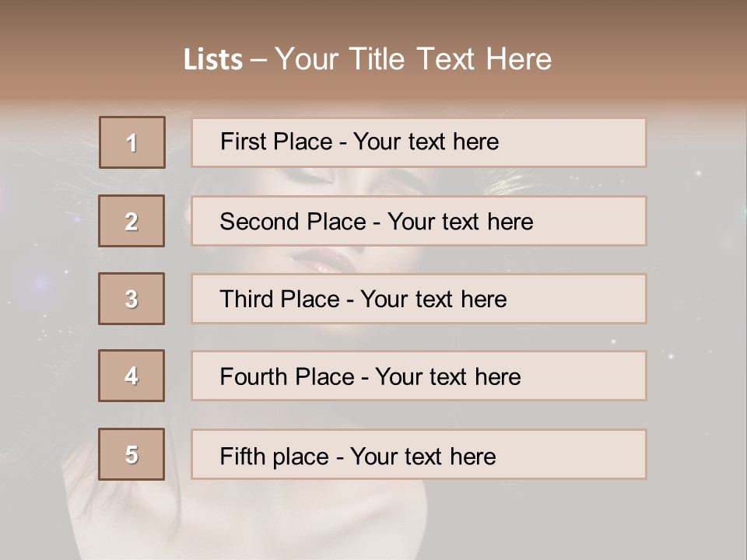Select the number 4 box
Screen dimensions: 747x560
(x=132, y=376)
